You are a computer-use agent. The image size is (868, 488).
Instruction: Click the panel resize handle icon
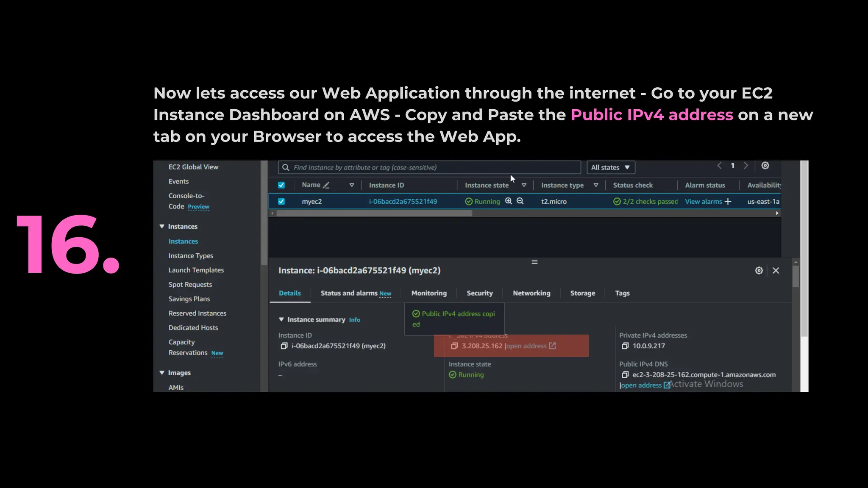tap(534, 262)
